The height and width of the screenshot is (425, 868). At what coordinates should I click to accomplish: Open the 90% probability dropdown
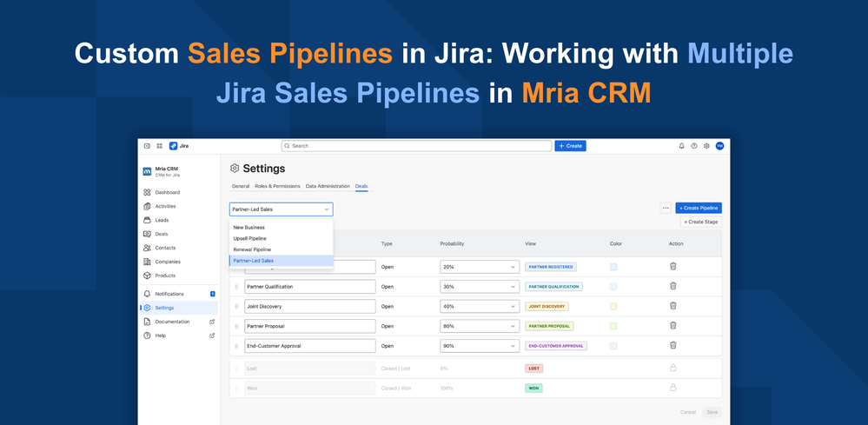coord(480,346)
